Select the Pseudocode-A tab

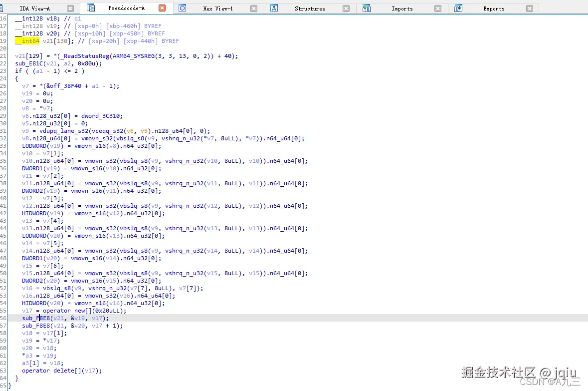(126, 8)
